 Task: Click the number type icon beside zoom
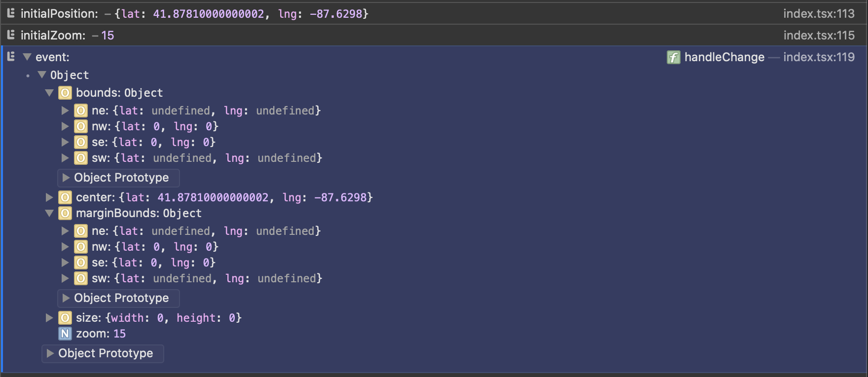(65, 334)
